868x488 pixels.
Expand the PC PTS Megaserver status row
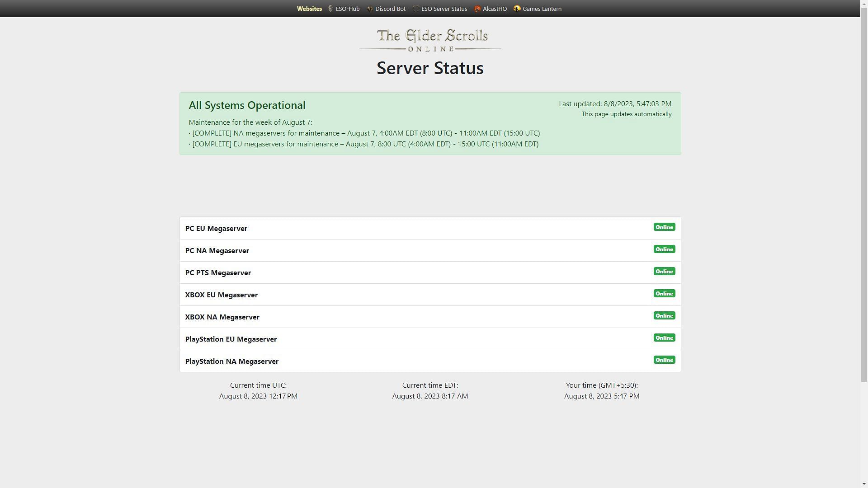(430, 272)
